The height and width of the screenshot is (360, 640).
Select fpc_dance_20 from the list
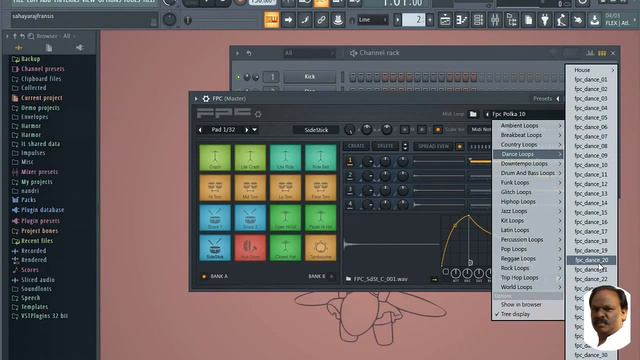click(591, 260)
